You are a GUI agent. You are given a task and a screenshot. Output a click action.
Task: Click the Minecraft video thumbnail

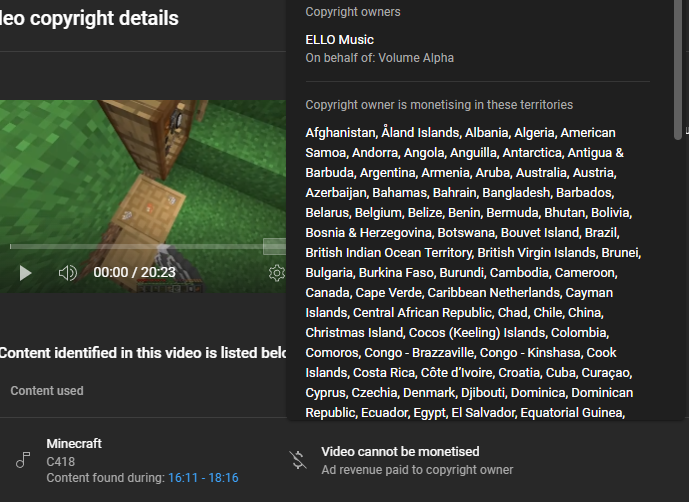click(x=143, y=196)
